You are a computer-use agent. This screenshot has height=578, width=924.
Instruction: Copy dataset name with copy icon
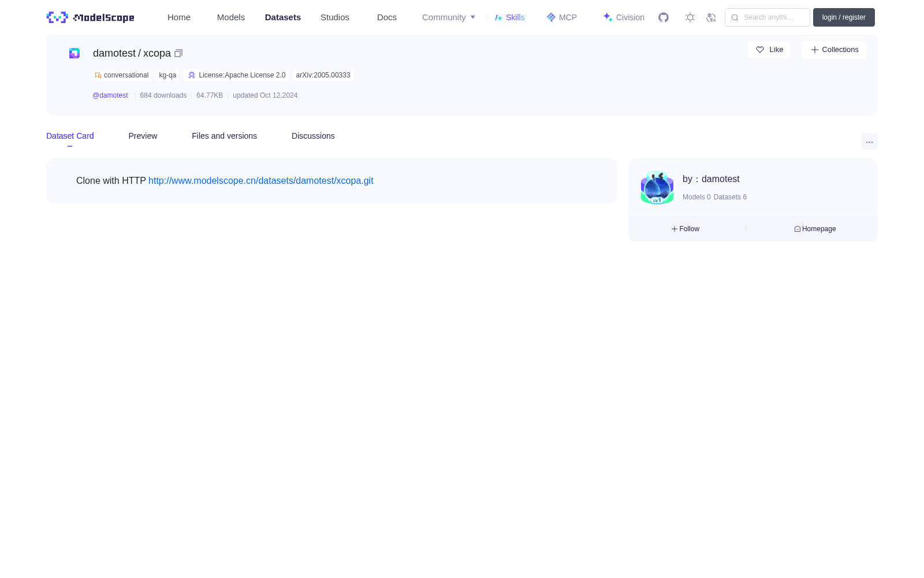click(x=178, y=53)
